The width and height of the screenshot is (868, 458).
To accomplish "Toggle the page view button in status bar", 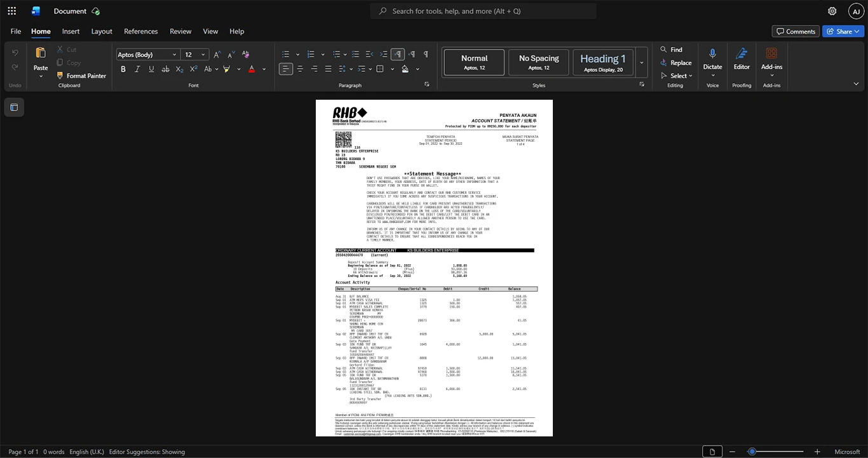I will pyautogui.click(x=712, y=452).
